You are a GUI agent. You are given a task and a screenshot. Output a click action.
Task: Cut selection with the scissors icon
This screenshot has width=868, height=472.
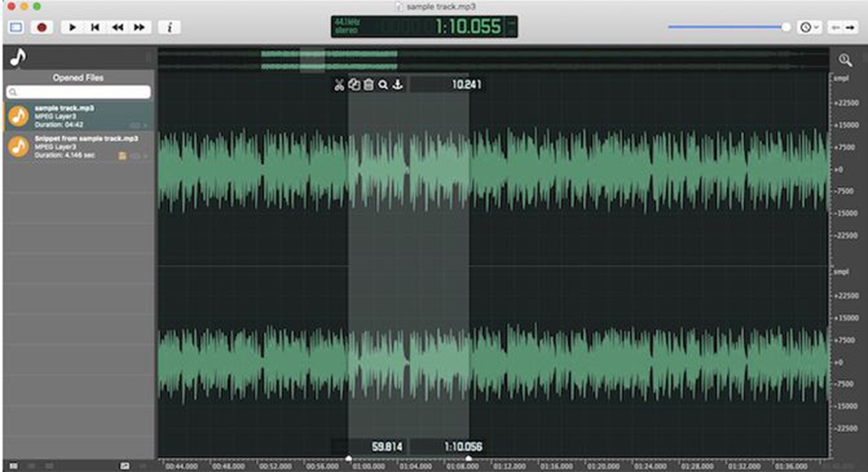click(339, 85)
